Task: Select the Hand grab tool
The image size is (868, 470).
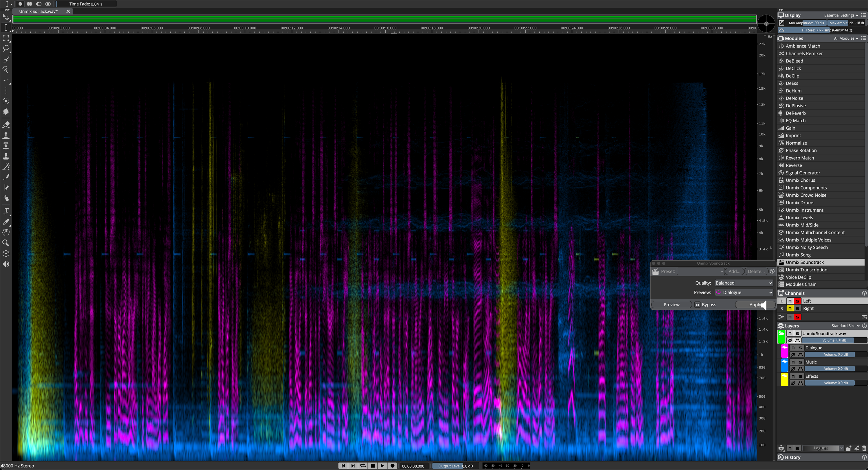Action: tap(6, 233)
